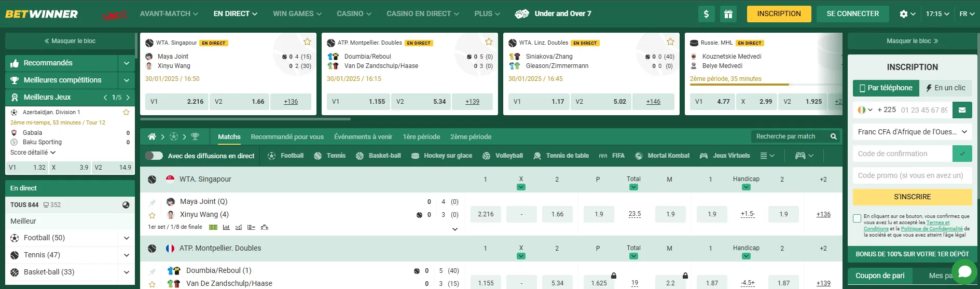The image size is (980, 289).
Task: Go to next Meilleurs Jeux page
Action: click(128, 97)
